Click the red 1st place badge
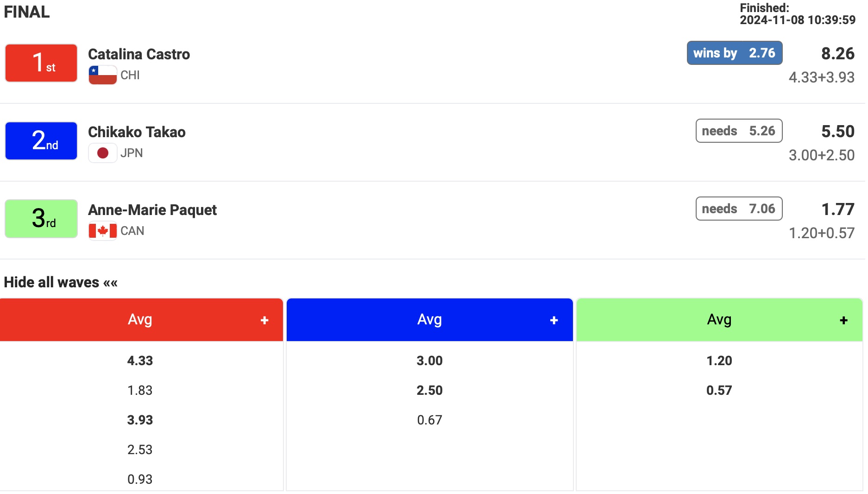The width and height of the screenshot is (868, 494). point(41,63)
